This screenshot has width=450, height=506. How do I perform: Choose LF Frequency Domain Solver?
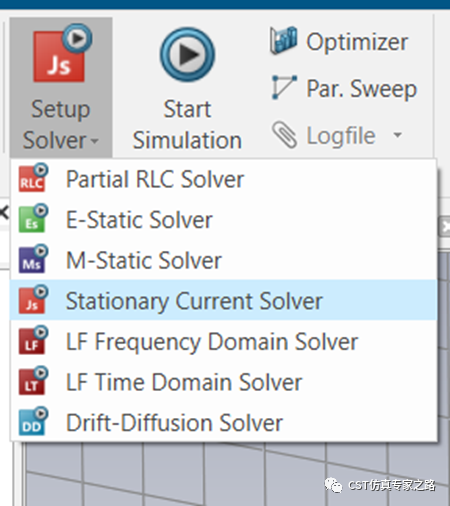point(224,341)
